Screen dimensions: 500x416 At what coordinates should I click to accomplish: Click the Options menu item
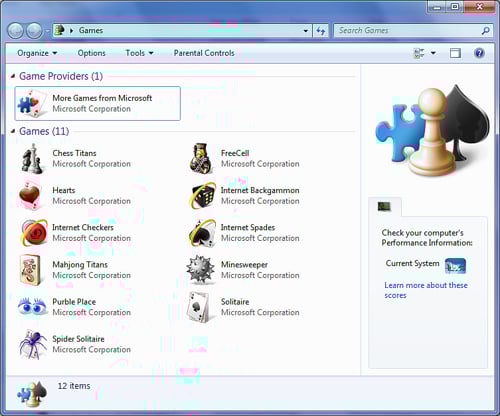[x=91, y=53]
